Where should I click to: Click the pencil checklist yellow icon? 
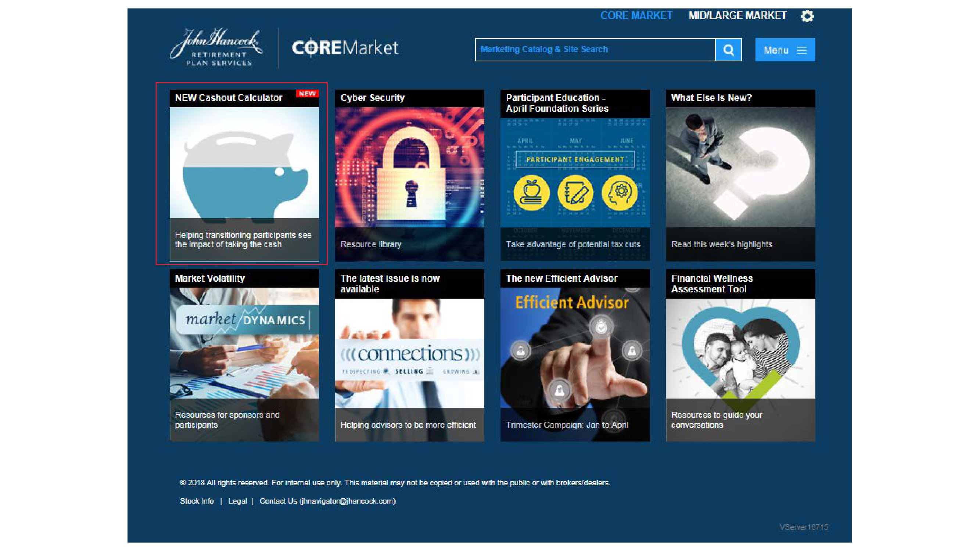coord(575,193)
